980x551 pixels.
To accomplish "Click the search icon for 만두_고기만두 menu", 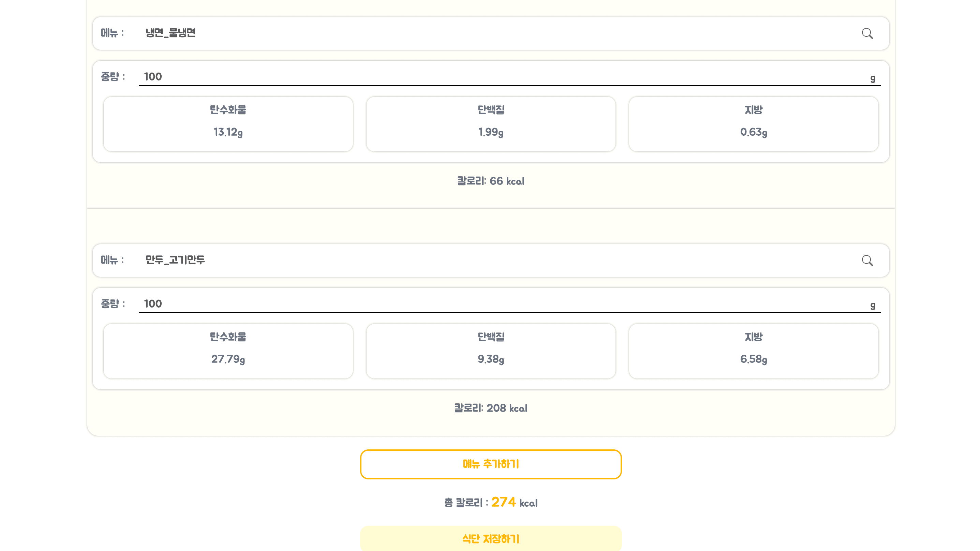I will (x=867, y=260).
